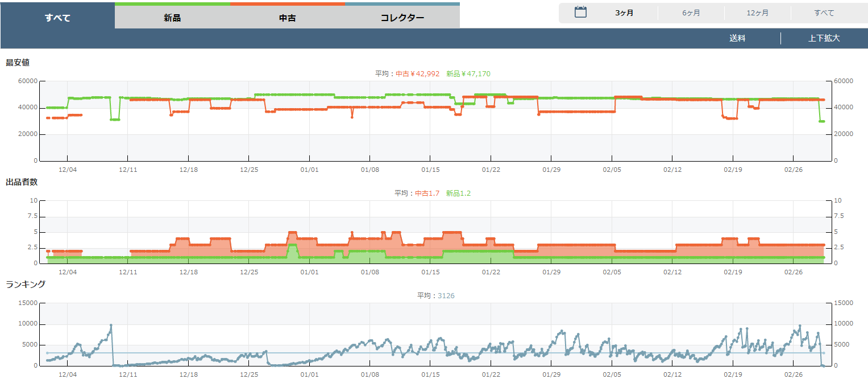Click the 最安値 chart heading
This screenshot has width=868, height=383.
tap(18, 62)
